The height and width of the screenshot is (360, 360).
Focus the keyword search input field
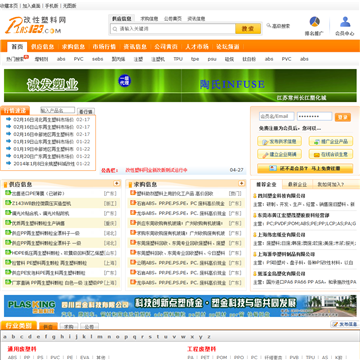click(173, 29)
